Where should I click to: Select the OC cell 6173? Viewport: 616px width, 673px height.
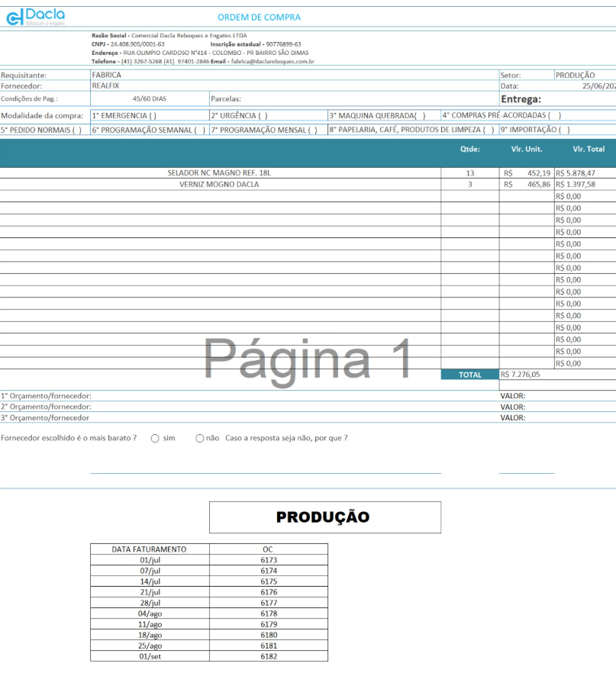click(269, 560)
